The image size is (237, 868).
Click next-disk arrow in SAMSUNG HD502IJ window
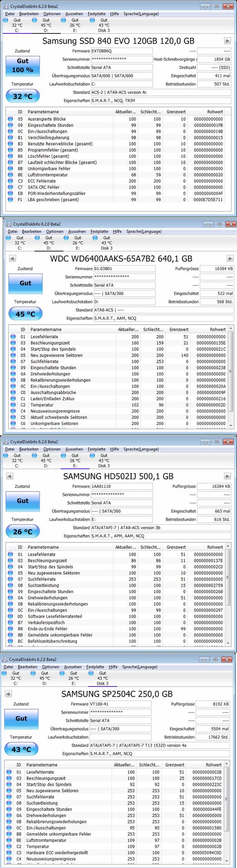(x=227, y=476)
